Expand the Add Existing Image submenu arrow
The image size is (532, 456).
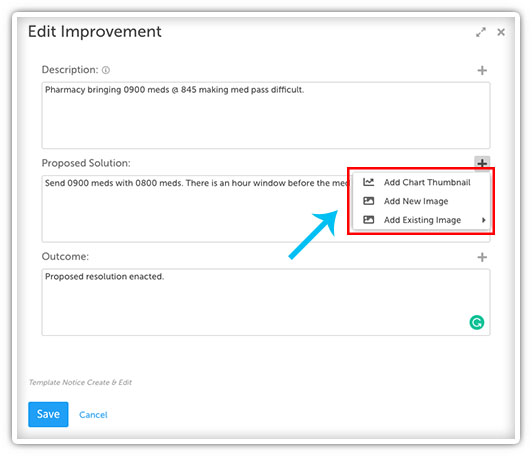pyautogui.click(x=483, y=220)
